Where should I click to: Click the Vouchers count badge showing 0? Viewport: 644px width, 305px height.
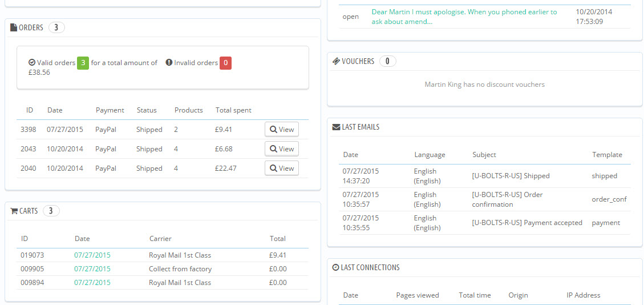(x=387, y=61)
